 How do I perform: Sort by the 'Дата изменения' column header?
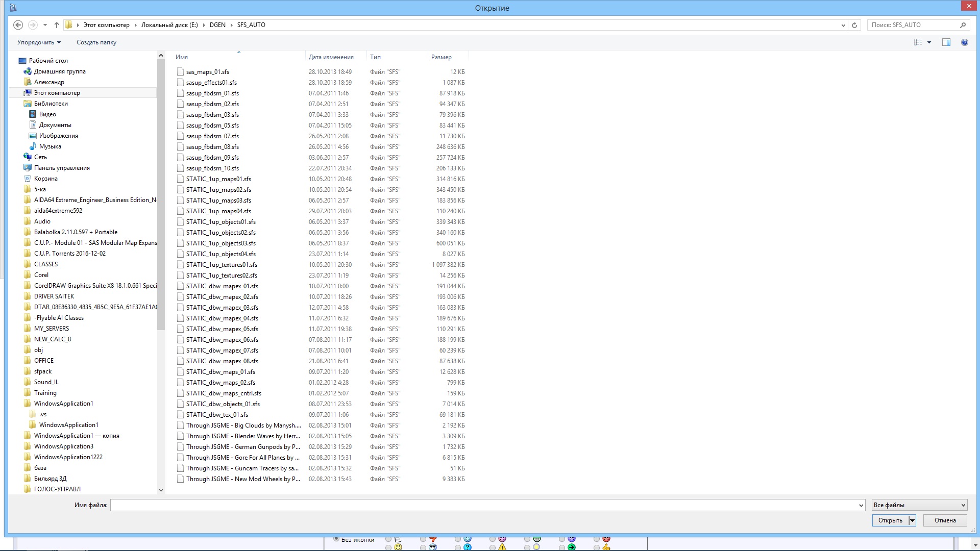(x=331, y=57)
